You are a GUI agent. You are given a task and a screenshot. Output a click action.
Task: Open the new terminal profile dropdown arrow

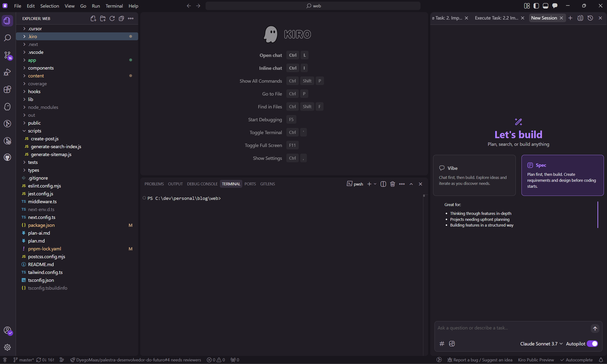pyautogui.click(x=375, y=184)
